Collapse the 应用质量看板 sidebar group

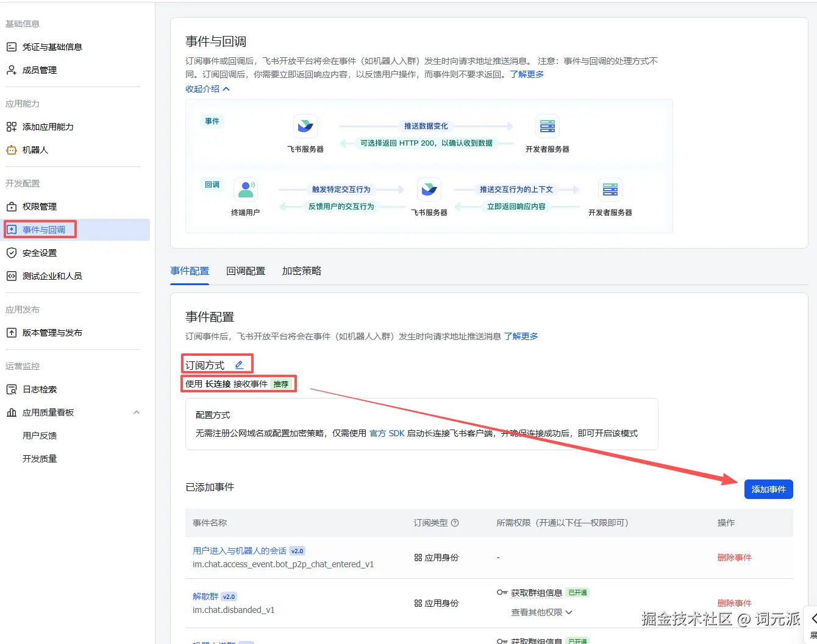tap(137, 412)
